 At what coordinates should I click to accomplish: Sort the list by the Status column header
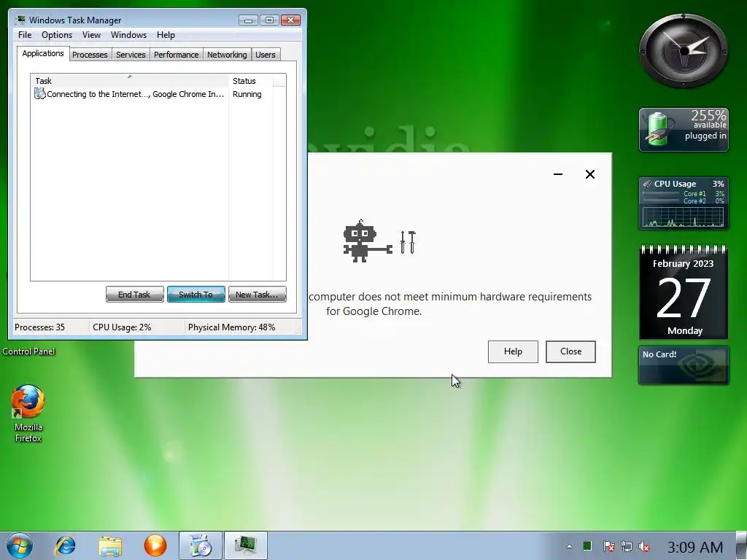pyautogui.click(x=251, y=80)
